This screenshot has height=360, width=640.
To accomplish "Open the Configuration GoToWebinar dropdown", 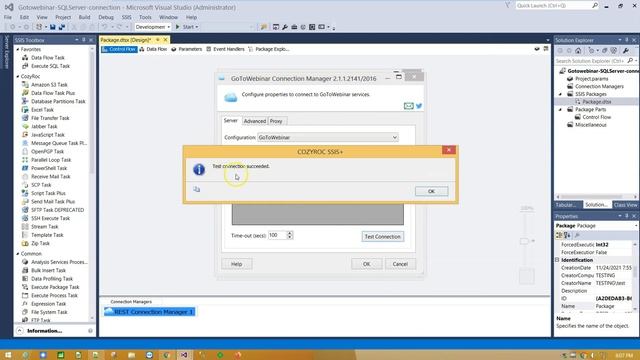I will pyautogui.click(x=328, y=138).
